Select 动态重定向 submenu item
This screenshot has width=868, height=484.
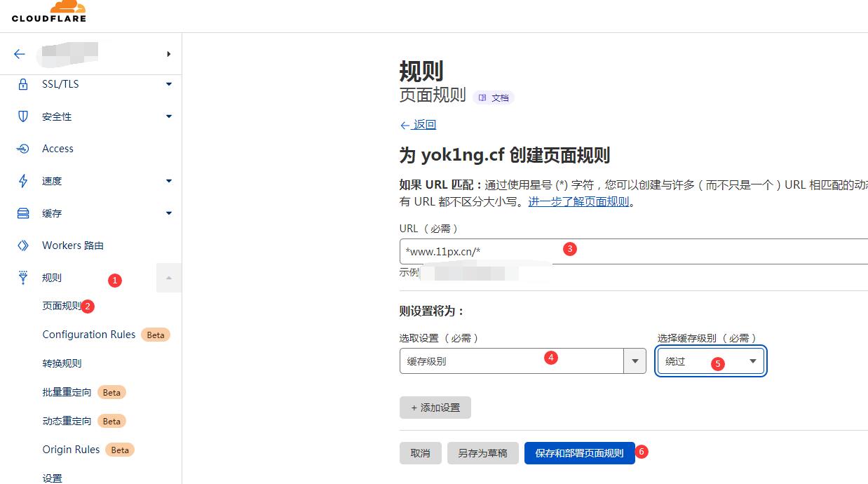(x=67, y=421)
